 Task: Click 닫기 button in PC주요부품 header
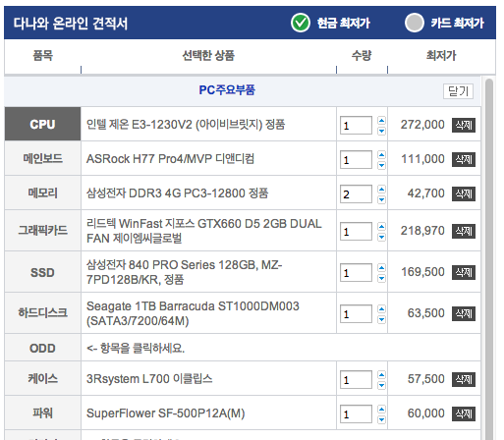point(458,91)
